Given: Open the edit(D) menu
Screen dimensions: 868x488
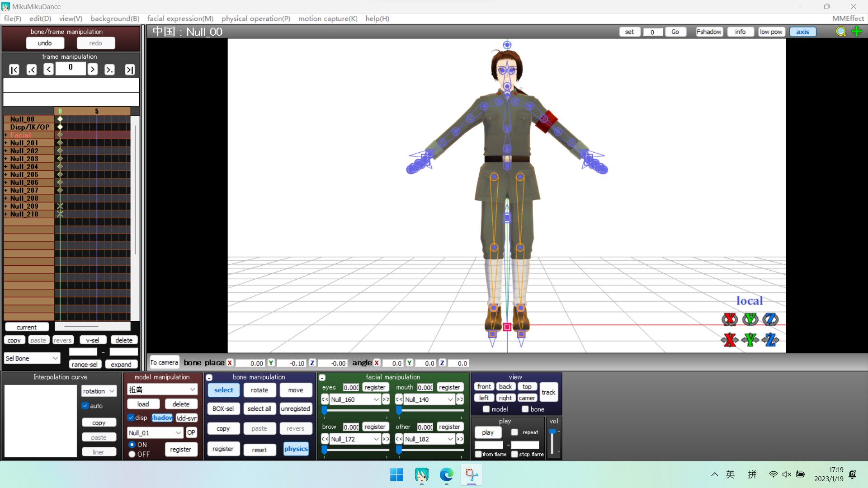Looking at the screenshot, I should tap(40, 19).
